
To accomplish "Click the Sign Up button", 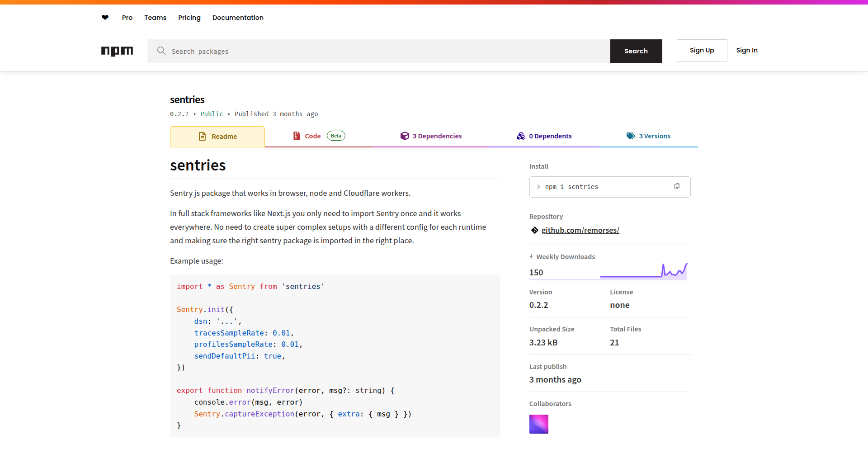I will pyautogui.click(x=702, y=50).
